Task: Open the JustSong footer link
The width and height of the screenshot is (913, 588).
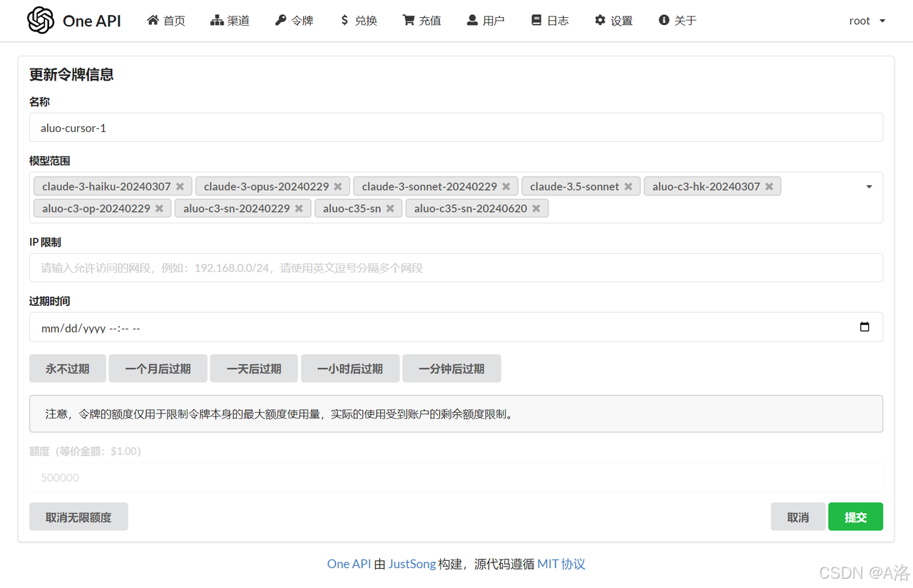Action: 412,564
